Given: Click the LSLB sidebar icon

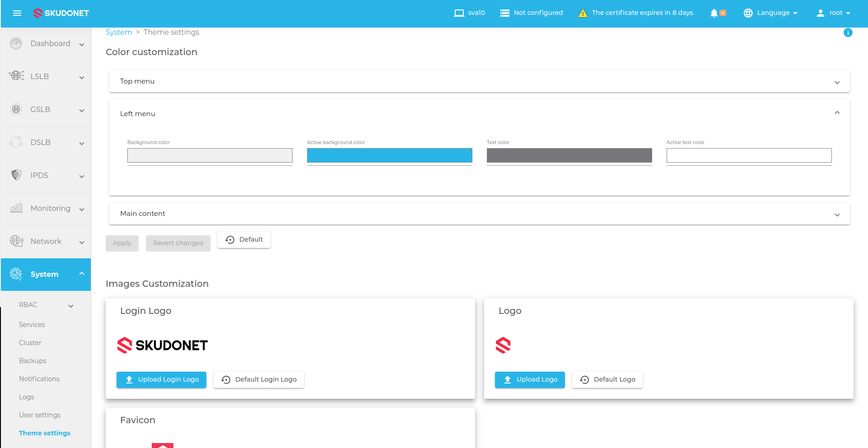Looking at the screenshot, I should (x=16, y=76).
